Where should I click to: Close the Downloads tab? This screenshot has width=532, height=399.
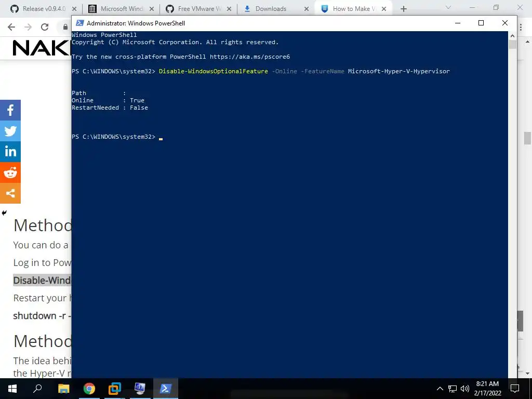coord(307,9)
